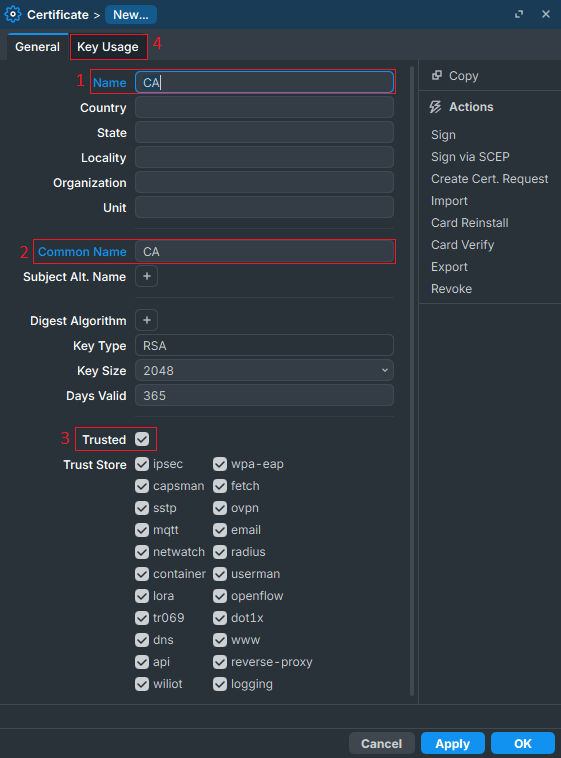Click the Locality input field

(x=264, y=158)
